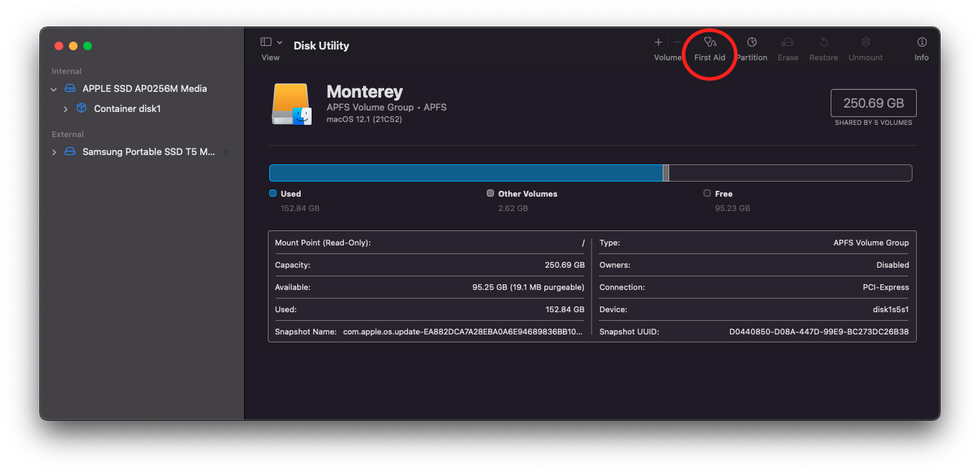Screen dimensions: 980x473
Task: Select APPLE SSD AP0256M Media in the sidebar
Action: point(144,88)
